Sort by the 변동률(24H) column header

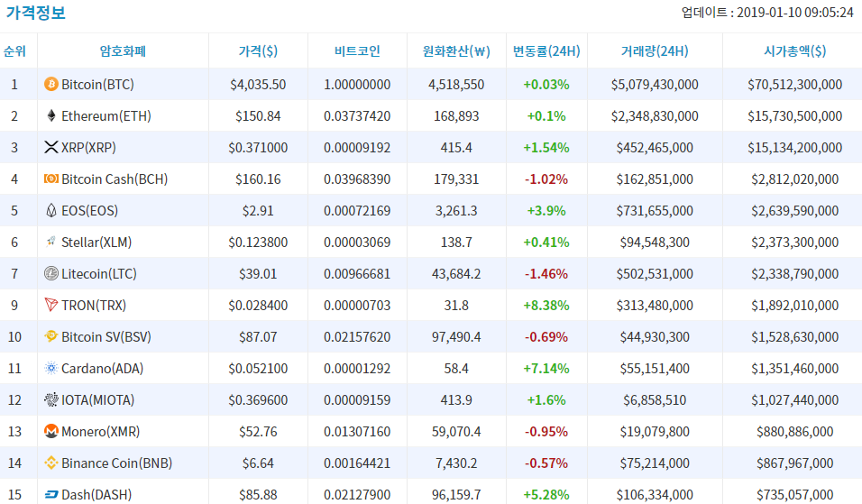546,51
